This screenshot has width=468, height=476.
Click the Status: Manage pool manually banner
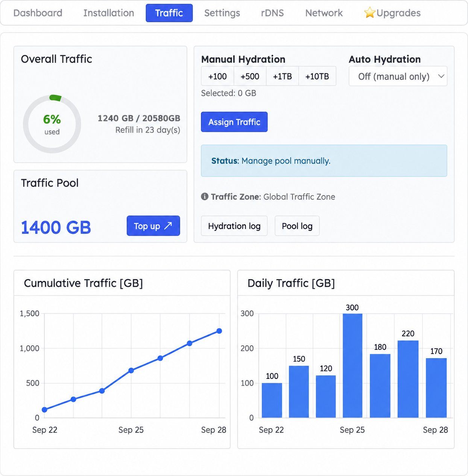(x=324, y=161)
